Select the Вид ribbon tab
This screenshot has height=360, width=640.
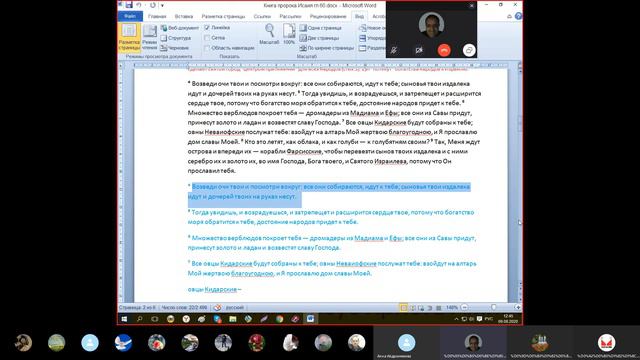pyautogui.click(x=359, y=16)
